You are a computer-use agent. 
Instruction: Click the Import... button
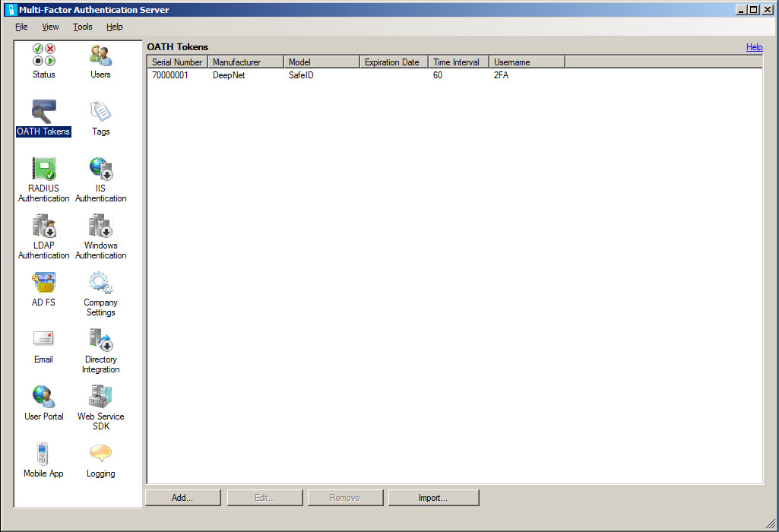433,498
